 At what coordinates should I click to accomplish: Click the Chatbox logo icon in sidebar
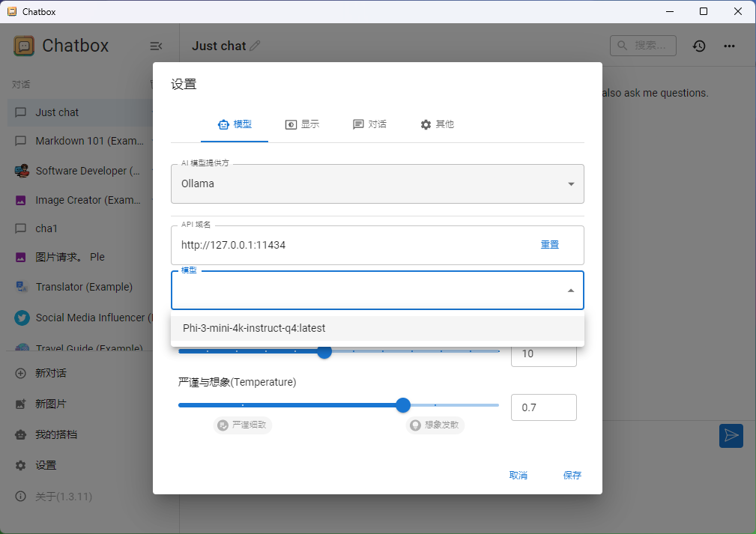(x=24, y=46)
